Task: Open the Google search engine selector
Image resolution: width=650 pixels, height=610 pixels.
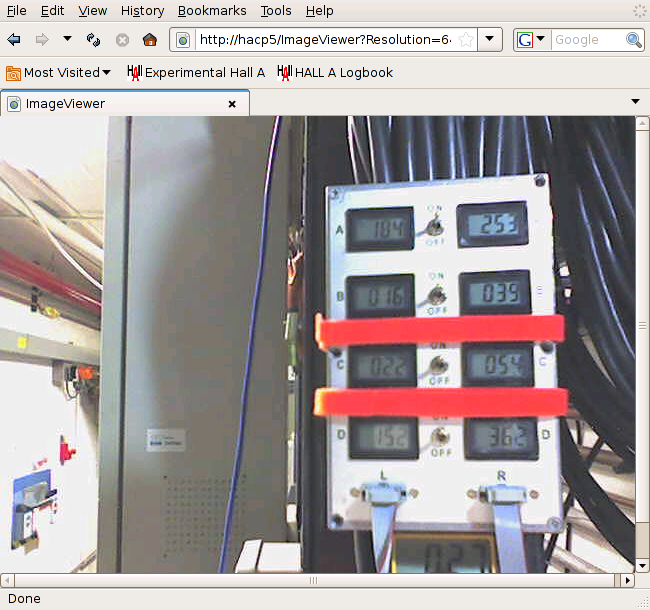Action: pyautogui.click(x=531, y=40)
